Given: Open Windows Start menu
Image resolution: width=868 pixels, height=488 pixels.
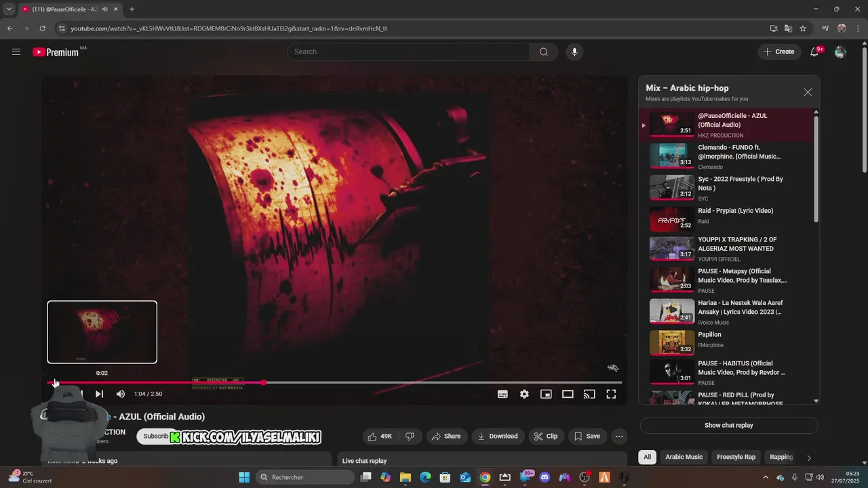Looking at the screenshot, I should (244, 477).
